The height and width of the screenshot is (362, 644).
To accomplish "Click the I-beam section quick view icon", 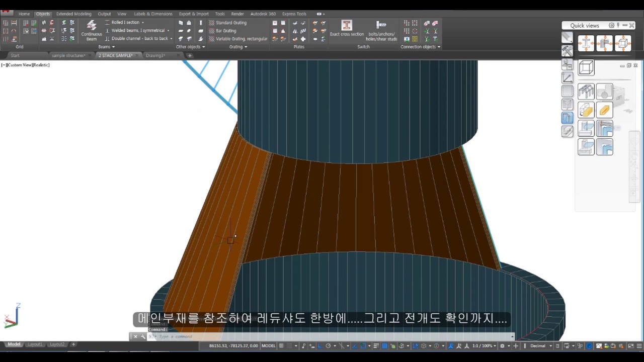I will coord(586,43).
